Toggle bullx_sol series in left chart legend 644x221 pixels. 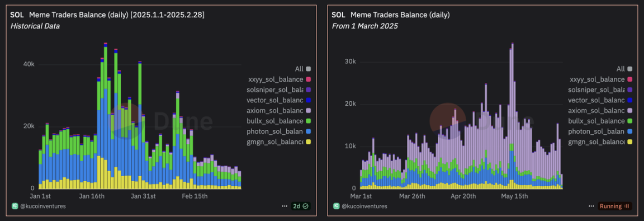tap(280, 121)
